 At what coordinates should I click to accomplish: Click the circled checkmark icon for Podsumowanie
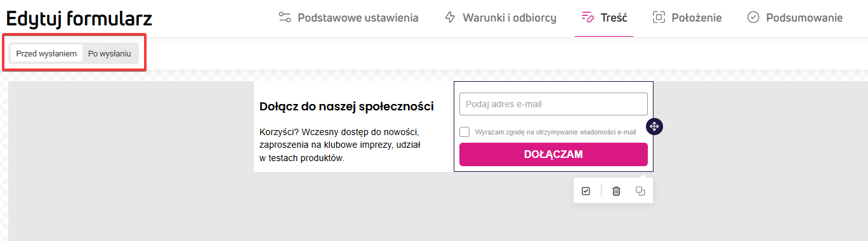pyautogui.click(x=753, y=17)
